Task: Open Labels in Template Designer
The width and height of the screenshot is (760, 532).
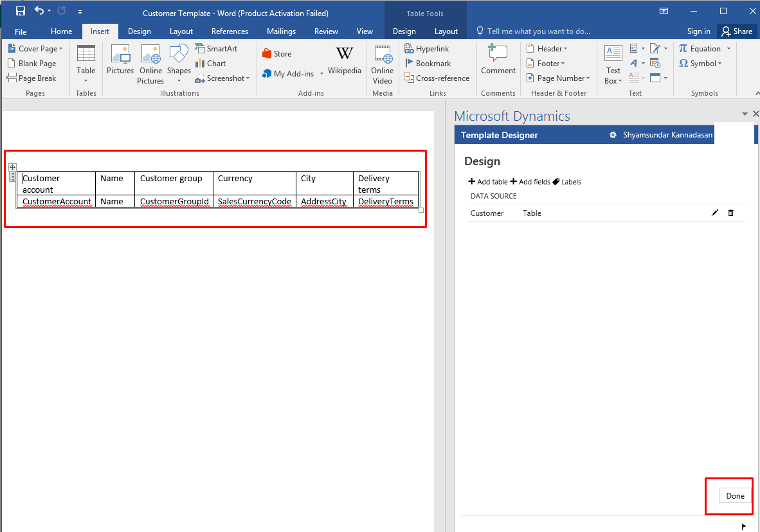Action: 566,182
